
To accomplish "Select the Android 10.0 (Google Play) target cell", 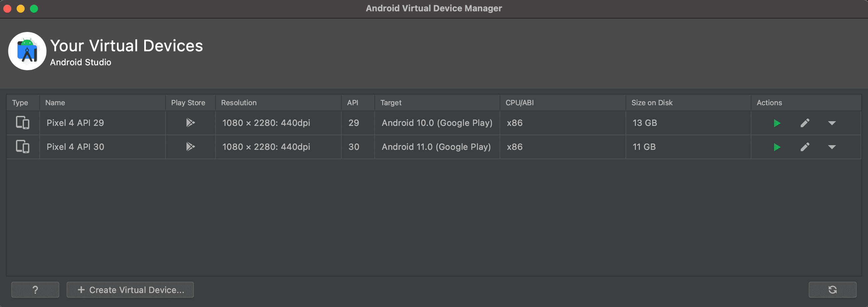I will point(437,123).
